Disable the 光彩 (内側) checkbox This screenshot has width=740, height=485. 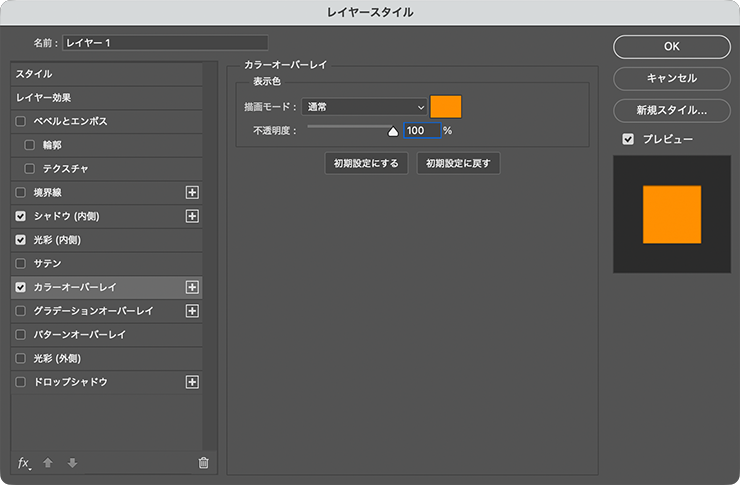click(21, 240)
